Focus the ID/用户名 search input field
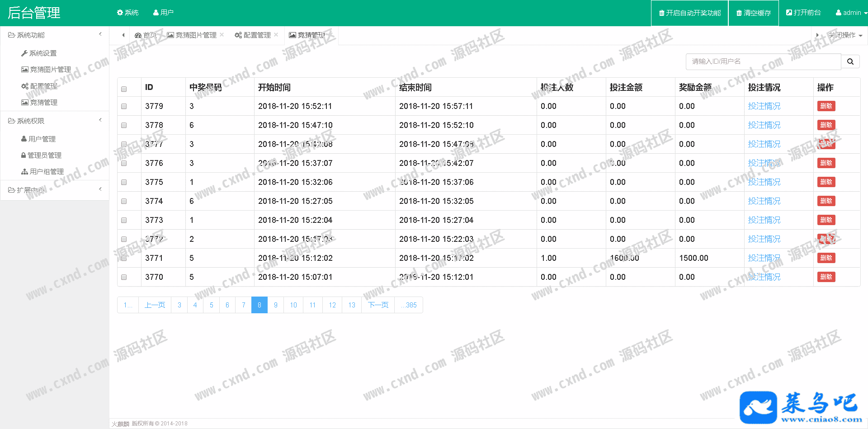The width and height of the screenshot is (868, 429). tap(763, 61)
